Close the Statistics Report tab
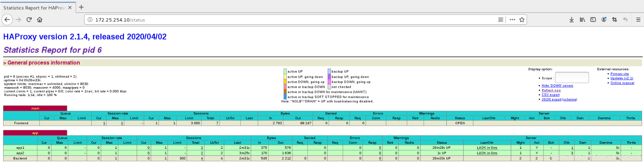This screenshot has width=644, height=164. tap(70, 7)
